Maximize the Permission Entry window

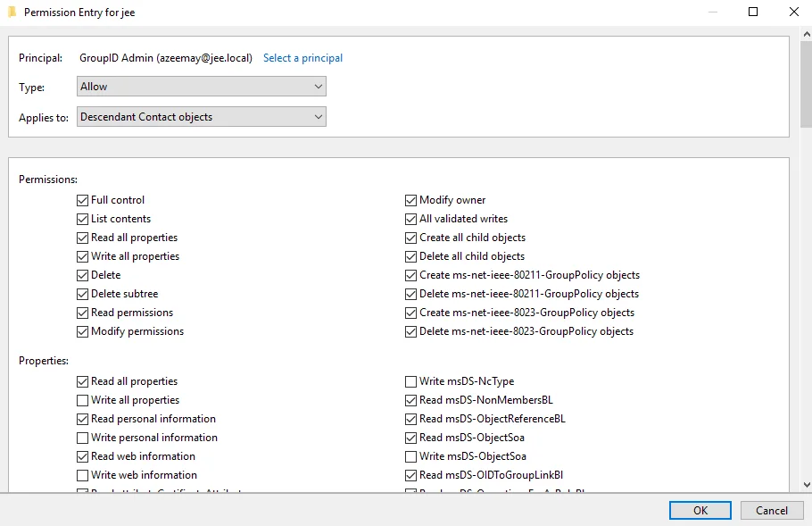pyautogui.click(x=753, y=12)
